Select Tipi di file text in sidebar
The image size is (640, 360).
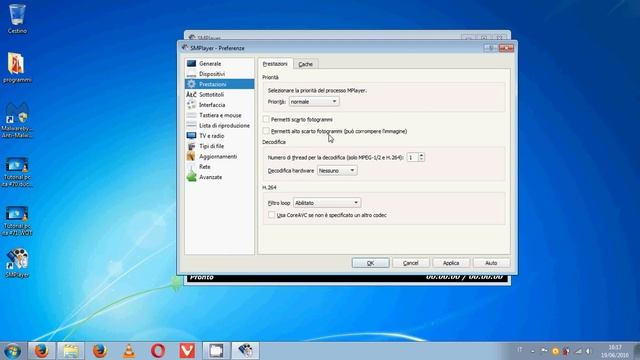pyautogui.click(x=211, y=146)
